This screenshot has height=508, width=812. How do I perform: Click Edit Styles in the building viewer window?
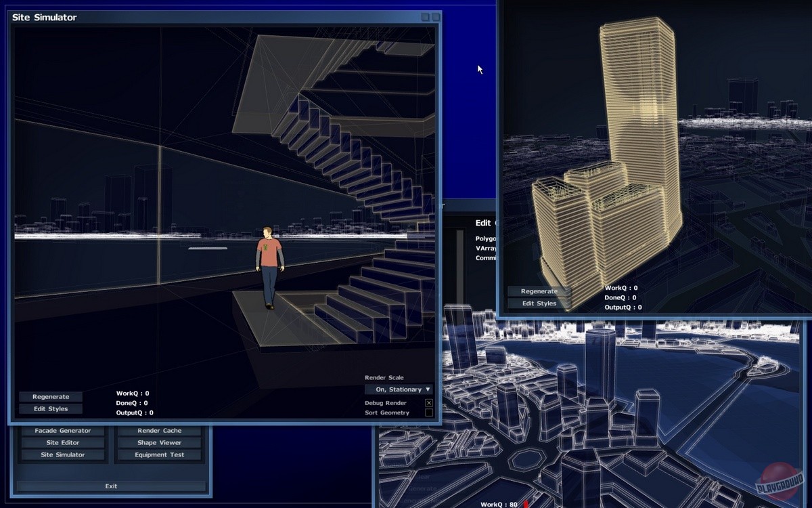click(x=539, y=303)
